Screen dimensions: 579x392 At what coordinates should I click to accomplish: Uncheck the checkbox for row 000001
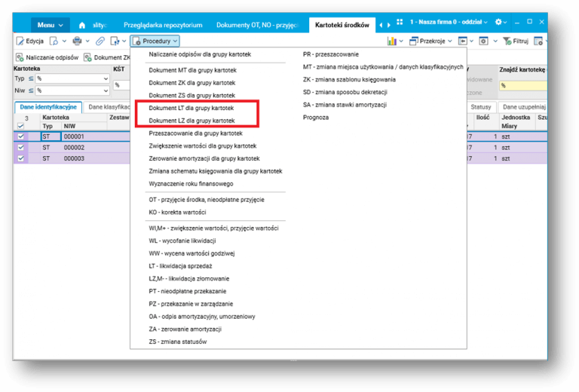point(20,136)
